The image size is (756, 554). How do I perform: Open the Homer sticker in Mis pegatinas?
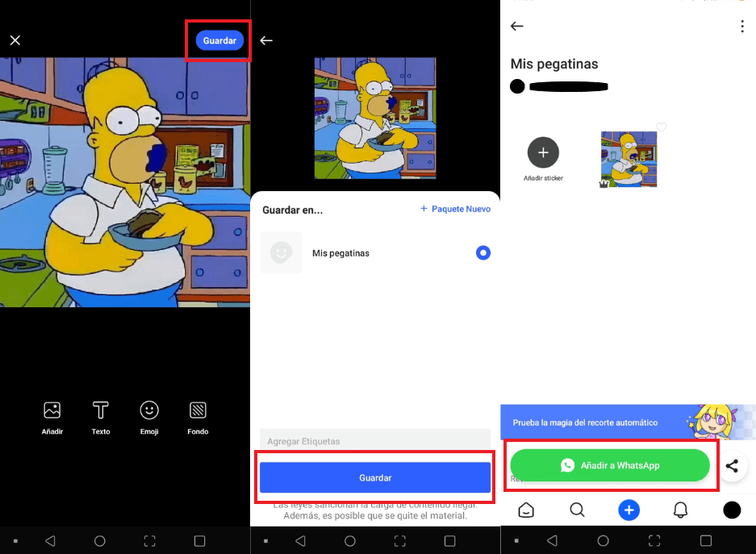pos(629,159)
